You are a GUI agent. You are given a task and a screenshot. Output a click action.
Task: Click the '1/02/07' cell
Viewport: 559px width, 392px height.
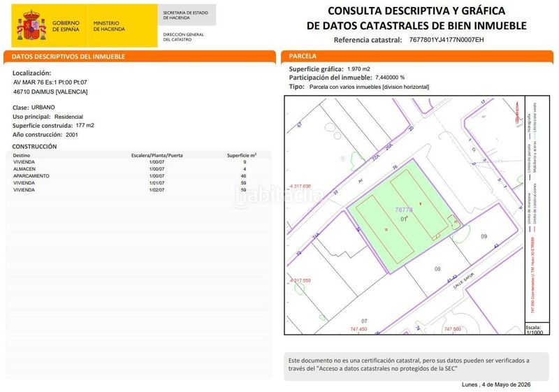(157, 190)
